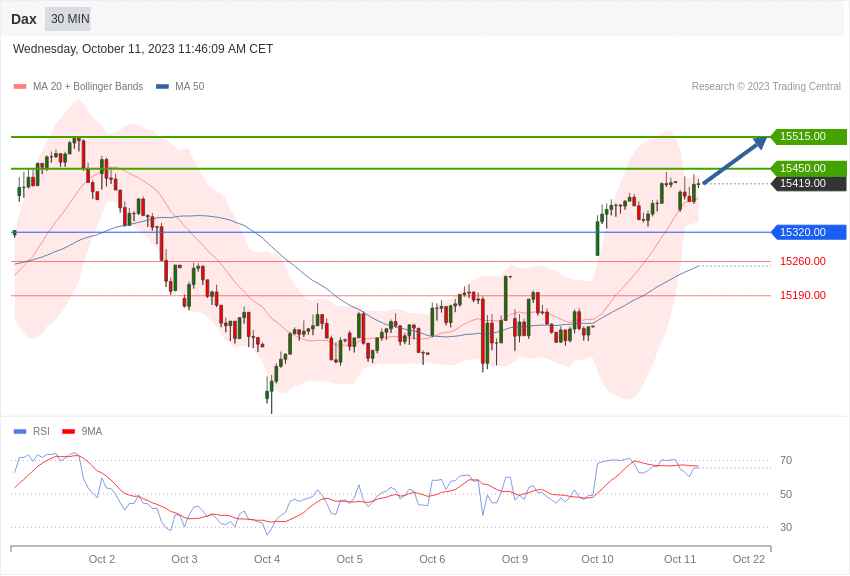
Task: Click the red 15190.00 support line
Action: point(400,295)
